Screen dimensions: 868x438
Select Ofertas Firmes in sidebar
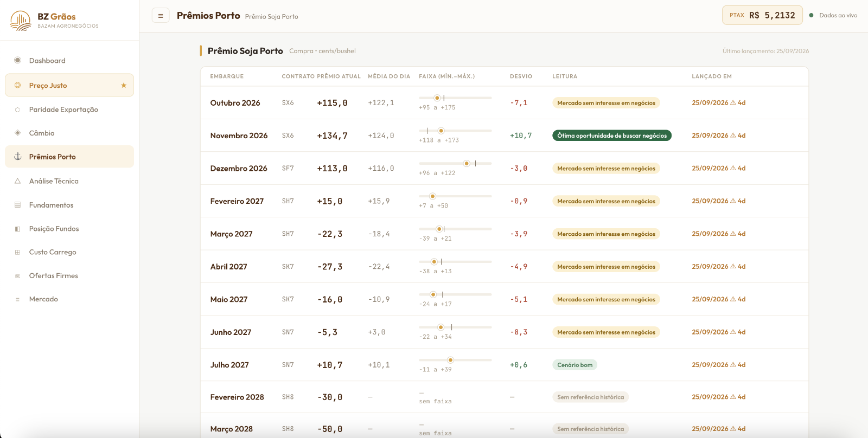69,276
